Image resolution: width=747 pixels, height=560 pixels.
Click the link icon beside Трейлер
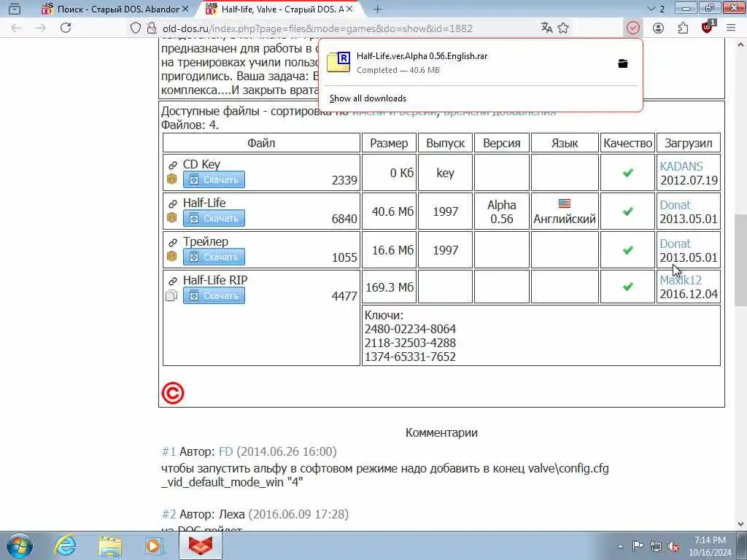tap(172, 243)
